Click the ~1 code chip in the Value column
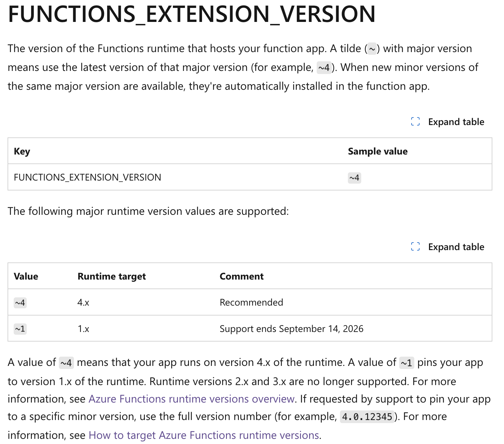This screenshot has height=444, width=504. 20,329
